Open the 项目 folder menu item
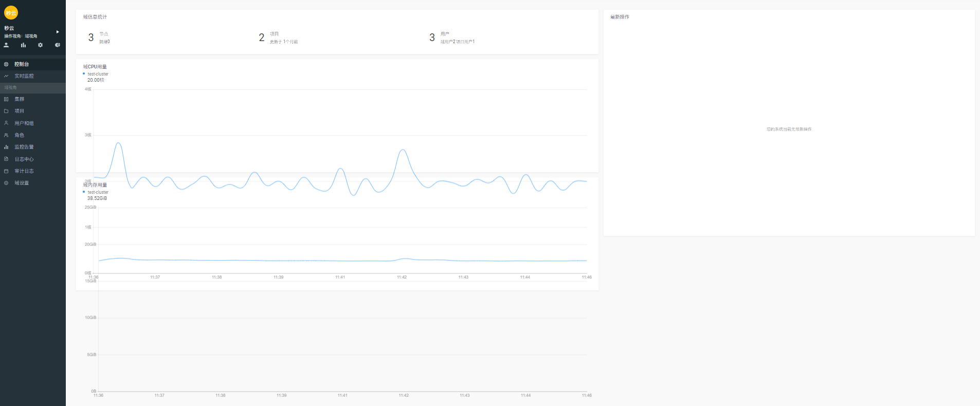 [x=19, y=111]
